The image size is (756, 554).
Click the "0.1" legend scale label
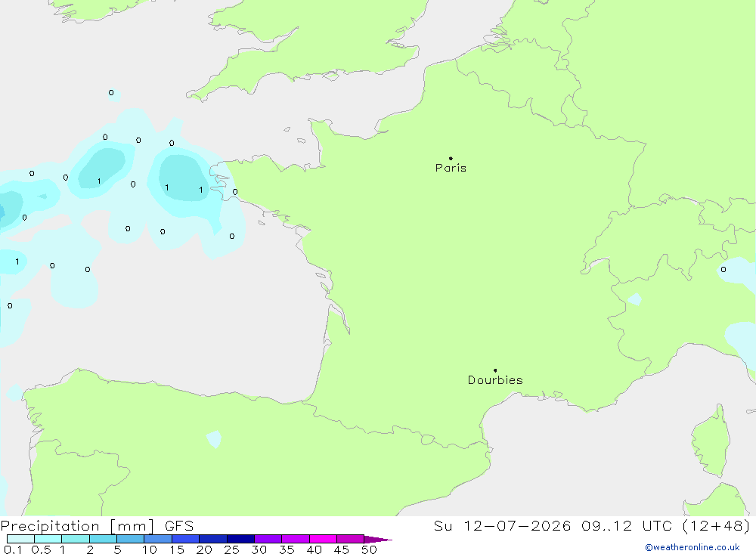coord(13,549)
